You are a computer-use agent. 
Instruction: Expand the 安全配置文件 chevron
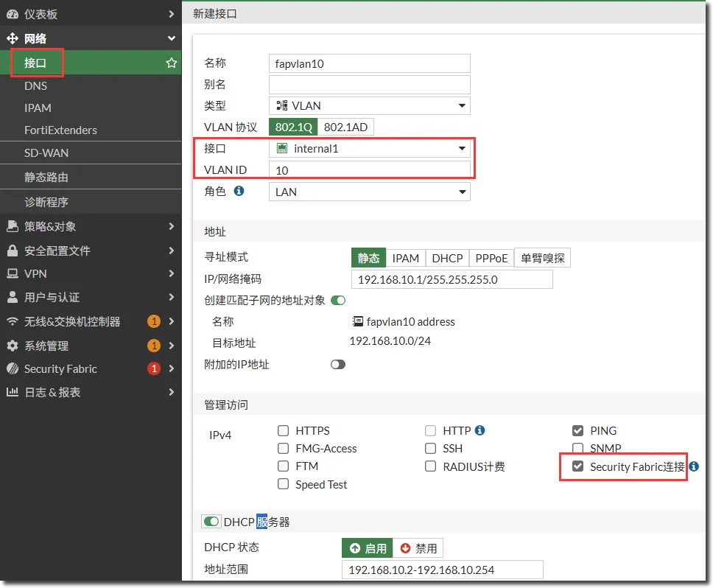click(172, 251)
